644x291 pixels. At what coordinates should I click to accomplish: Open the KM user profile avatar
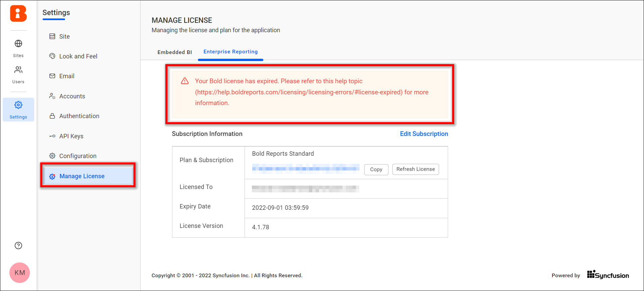[19, 273]
